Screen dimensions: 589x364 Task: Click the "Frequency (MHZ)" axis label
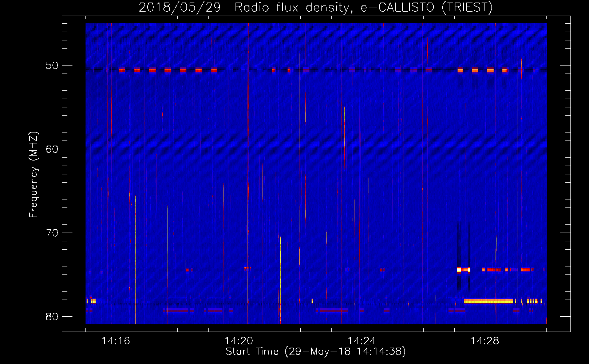click(x=33, y=175)
